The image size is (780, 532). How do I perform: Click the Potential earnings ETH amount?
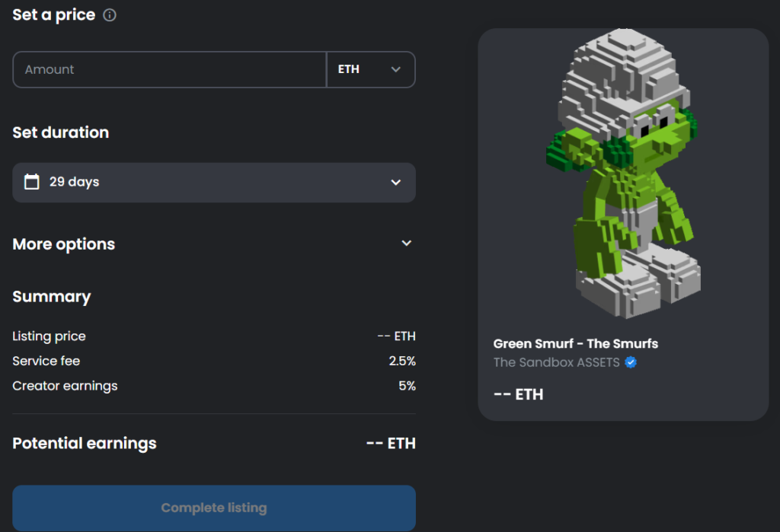(x=391, y=444)
